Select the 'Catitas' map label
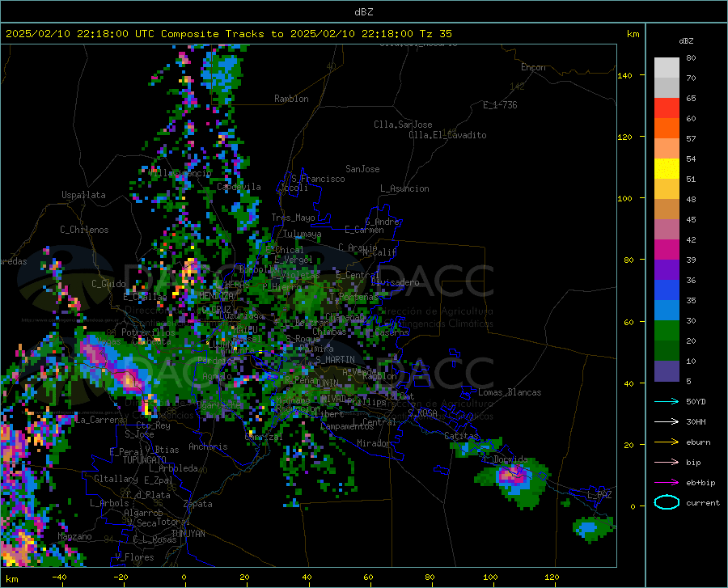Screen dimensions: 728x588 click(461, 436)
